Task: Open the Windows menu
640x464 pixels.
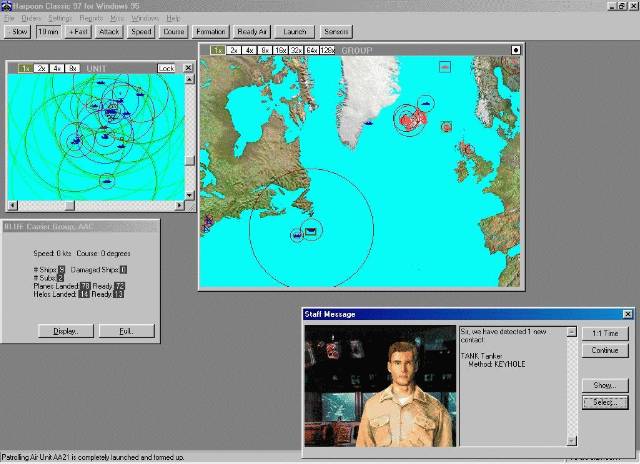Action: [145, 18]
